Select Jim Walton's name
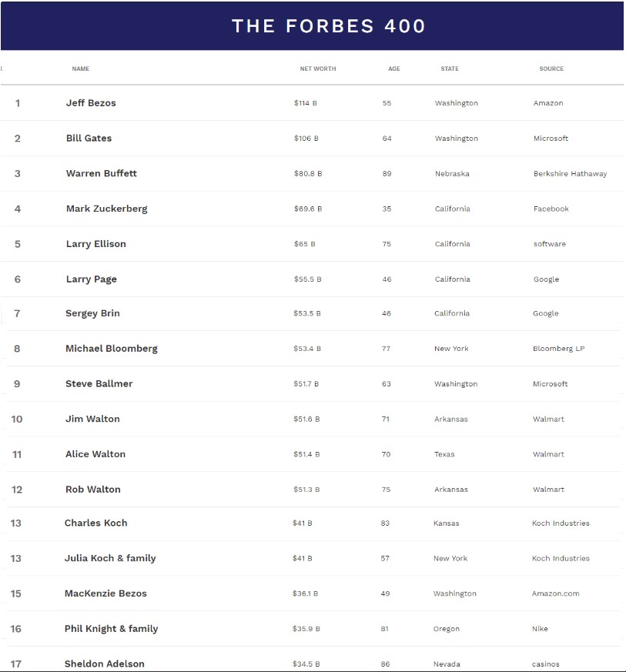This screenshot has height=672, width=626. (x=92, y=420)
